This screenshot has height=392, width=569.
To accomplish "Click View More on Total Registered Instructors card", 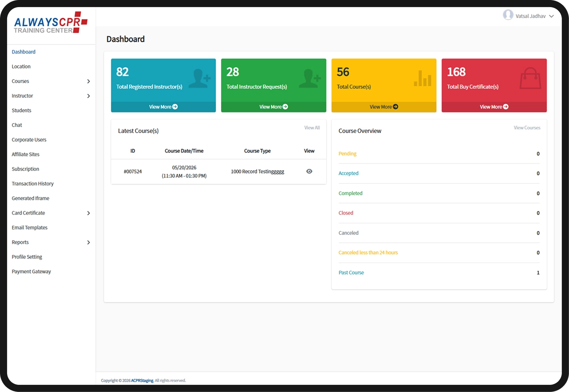I will pyautogui.click(x=163, y=107).
